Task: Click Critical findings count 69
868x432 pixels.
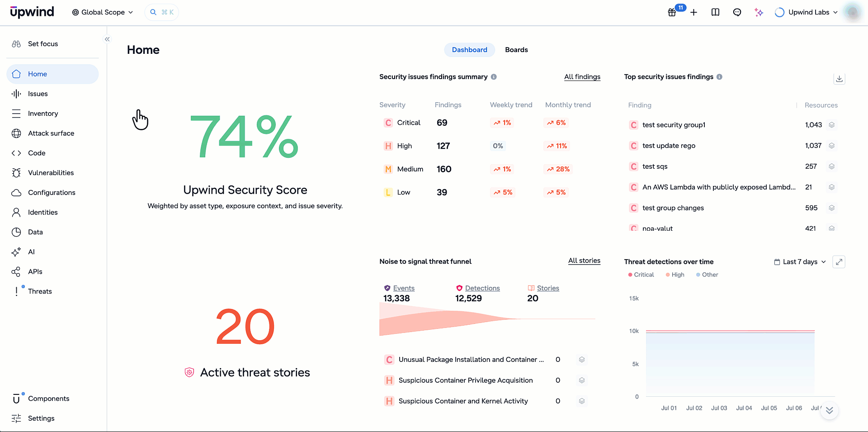Action: tap(442, 123)
